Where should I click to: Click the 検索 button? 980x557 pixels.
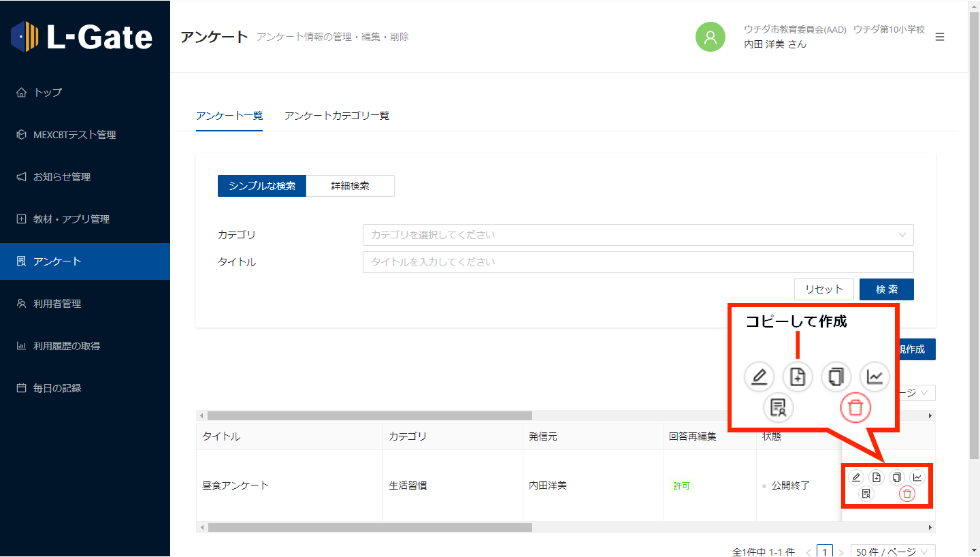click(886, 289)
